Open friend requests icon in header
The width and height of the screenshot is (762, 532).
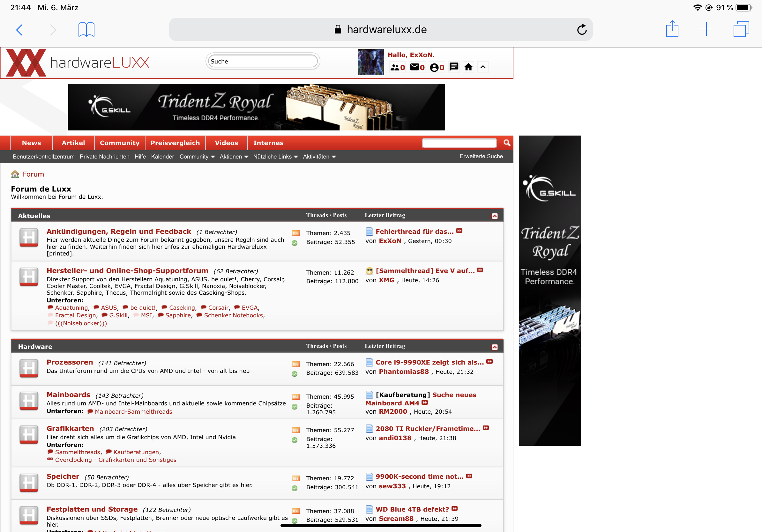click(x=397, y=67)
